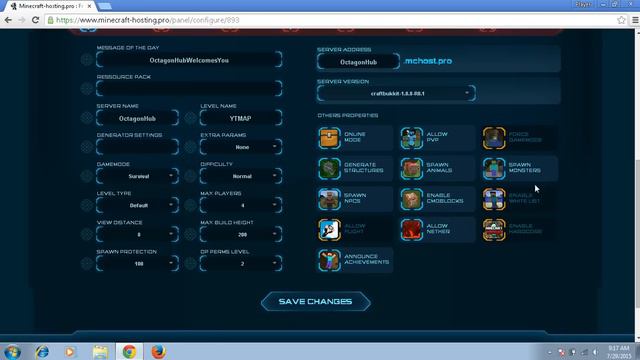Image resolution: width=640 pixels, height=360 pixels.
Task: Click help icon beside Level Type
Action: pyautogui.click(x=87, y=205)
